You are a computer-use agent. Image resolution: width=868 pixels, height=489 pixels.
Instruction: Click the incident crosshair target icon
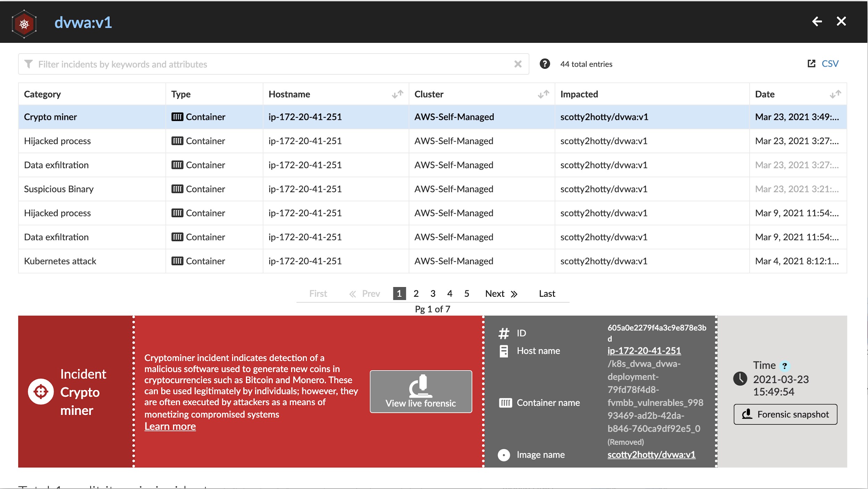click(41, 392)
